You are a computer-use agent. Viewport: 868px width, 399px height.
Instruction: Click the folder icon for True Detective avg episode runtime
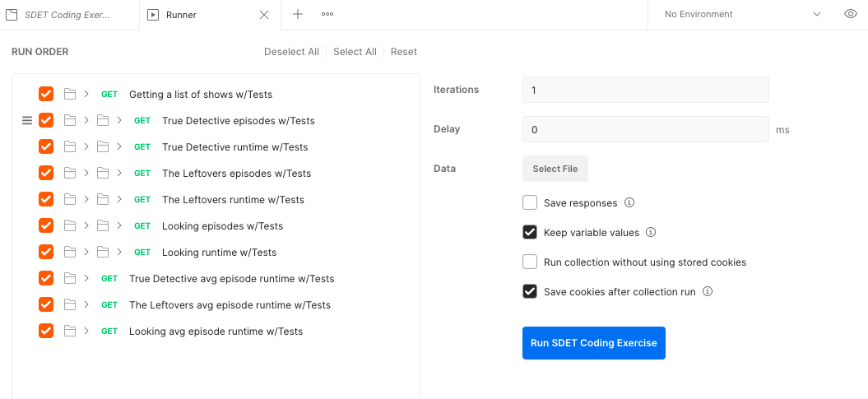point(69,278)
